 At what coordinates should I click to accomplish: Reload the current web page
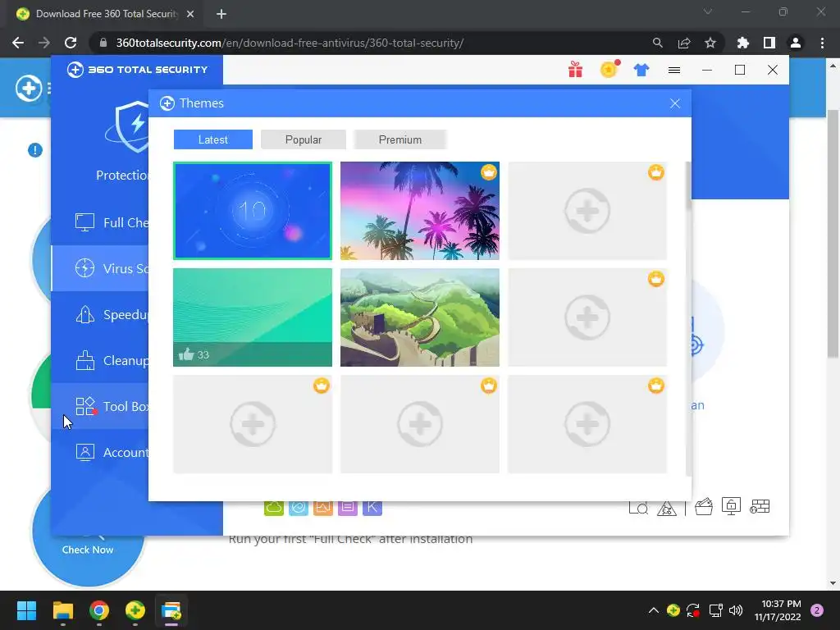[x=71, y=43]
